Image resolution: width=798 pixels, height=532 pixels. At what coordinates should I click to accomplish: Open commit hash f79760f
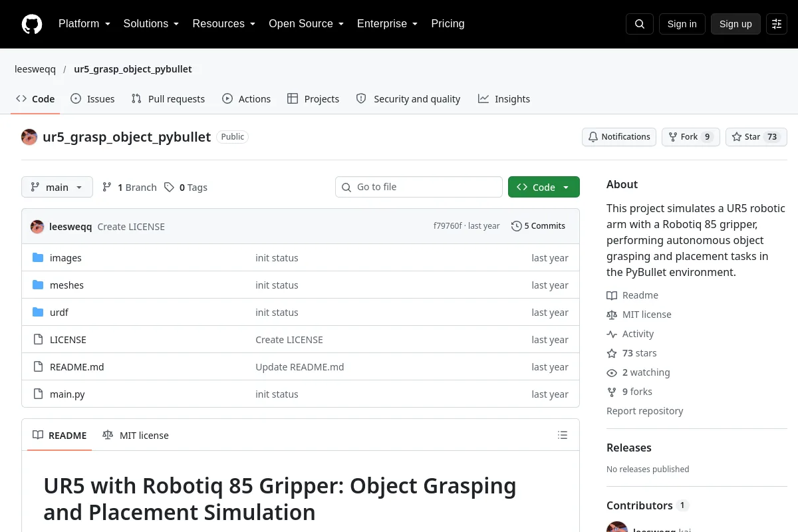click(448, 226)
